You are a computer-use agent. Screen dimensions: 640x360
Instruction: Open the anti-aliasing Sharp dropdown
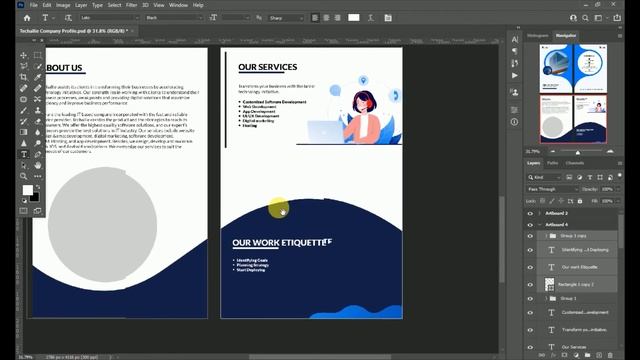point(286,18)
